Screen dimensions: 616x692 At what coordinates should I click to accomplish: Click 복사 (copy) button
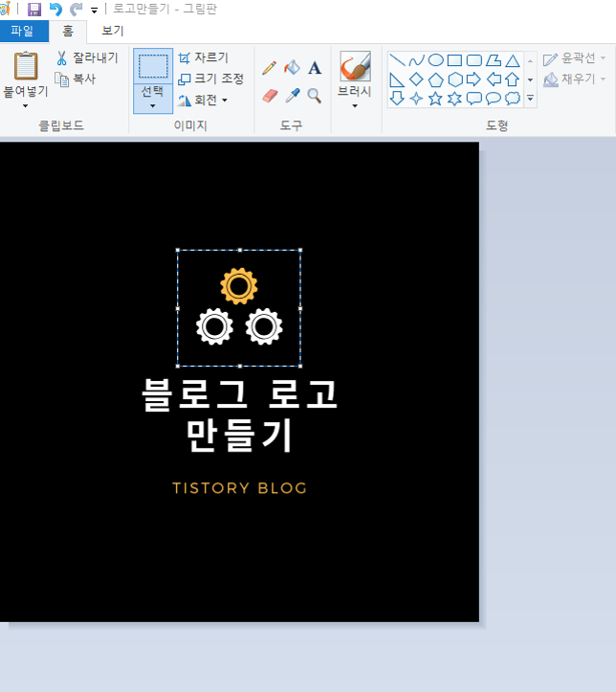point(75,79)
